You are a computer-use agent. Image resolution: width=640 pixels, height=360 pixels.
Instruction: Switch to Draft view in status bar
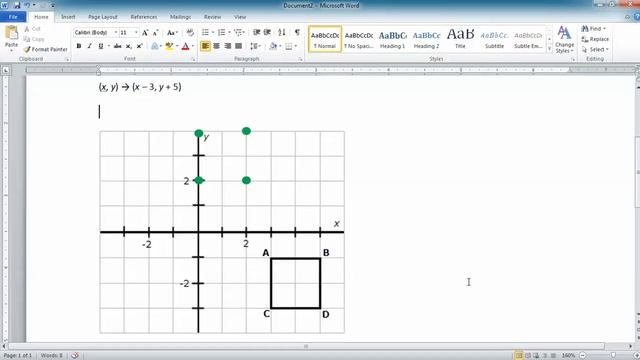click(553, 356)
